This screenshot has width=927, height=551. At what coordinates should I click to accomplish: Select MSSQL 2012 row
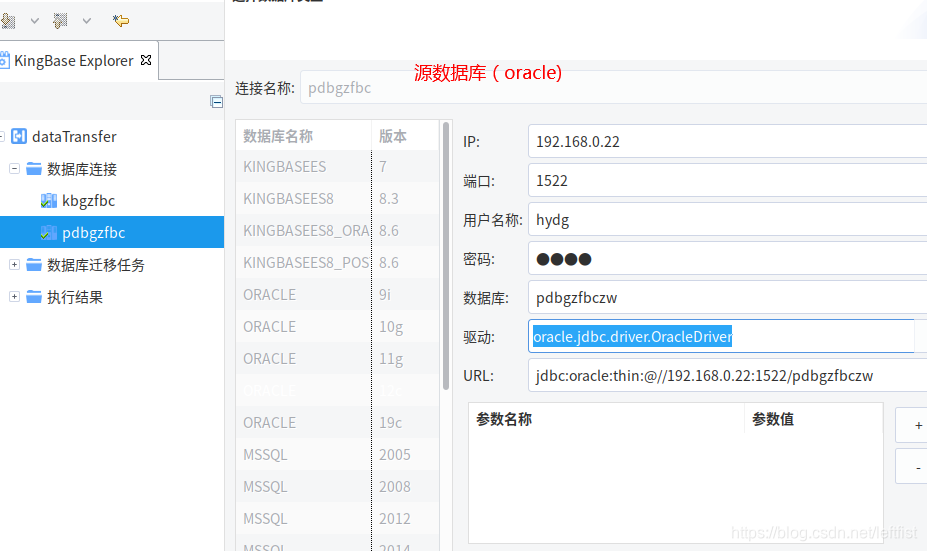click(x=338, y=518)
